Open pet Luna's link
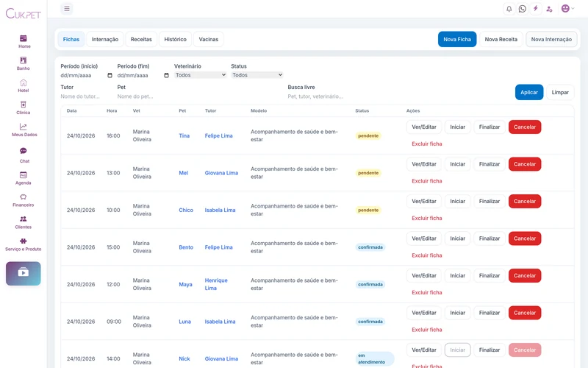588x368 pixels. [x=185, y=322]
